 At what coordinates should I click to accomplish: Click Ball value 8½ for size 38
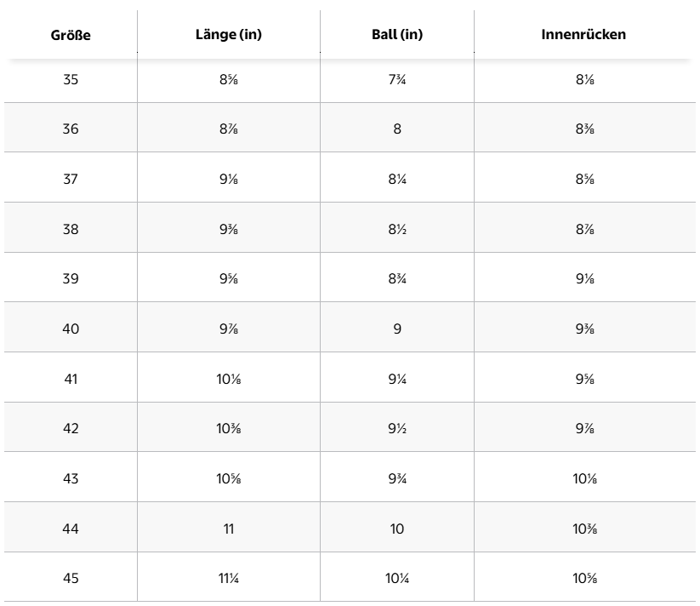397,229
